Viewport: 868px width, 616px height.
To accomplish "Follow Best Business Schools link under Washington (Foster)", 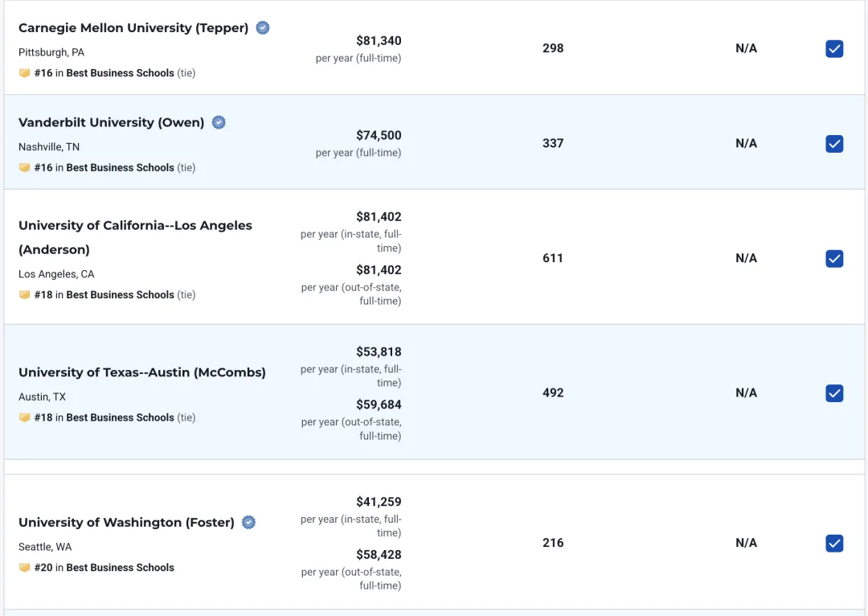I will 120,568.
